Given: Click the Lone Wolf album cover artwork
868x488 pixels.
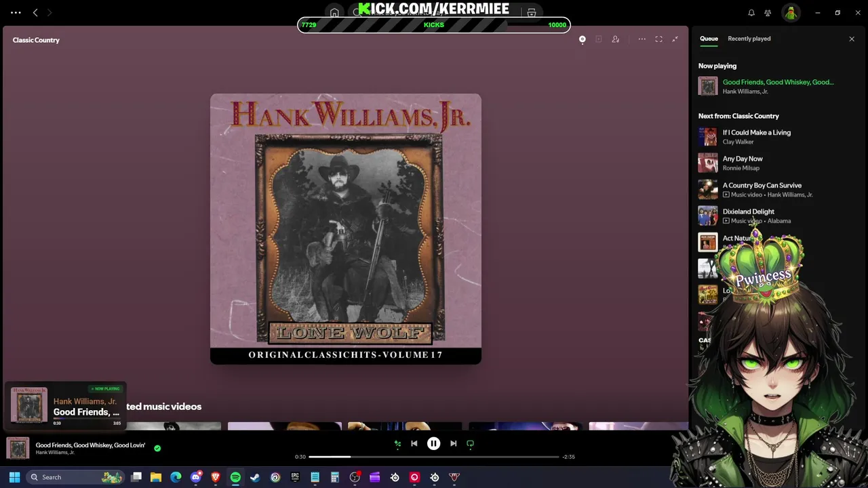Looking at the screenshot, I should [346, 229].
